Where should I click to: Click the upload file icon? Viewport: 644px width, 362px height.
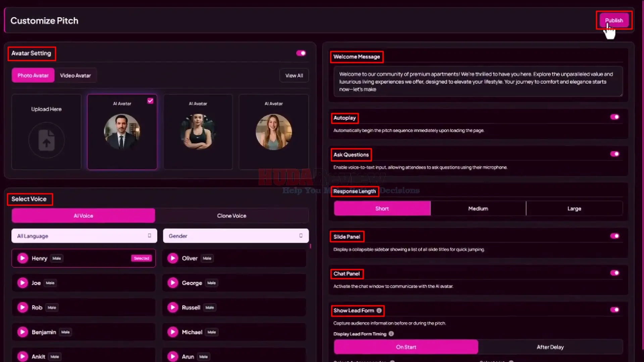pyautogui.click(x=46, y=140)
